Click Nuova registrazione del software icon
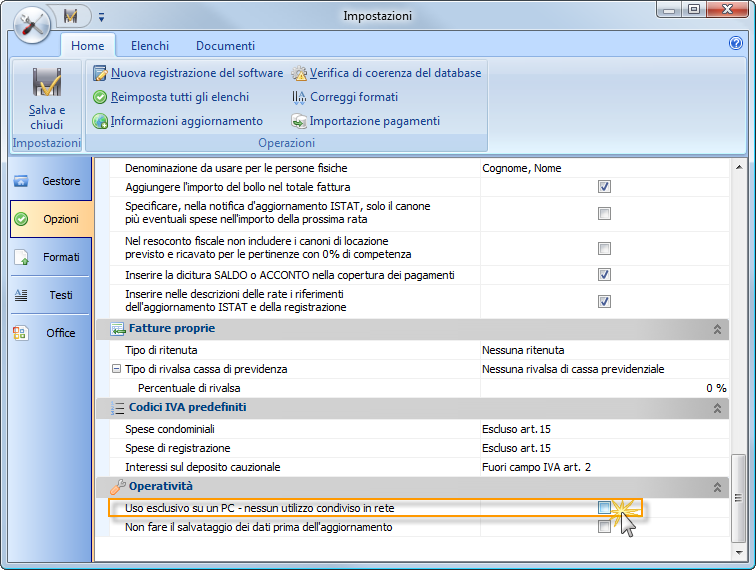 [x=100, y=73]
